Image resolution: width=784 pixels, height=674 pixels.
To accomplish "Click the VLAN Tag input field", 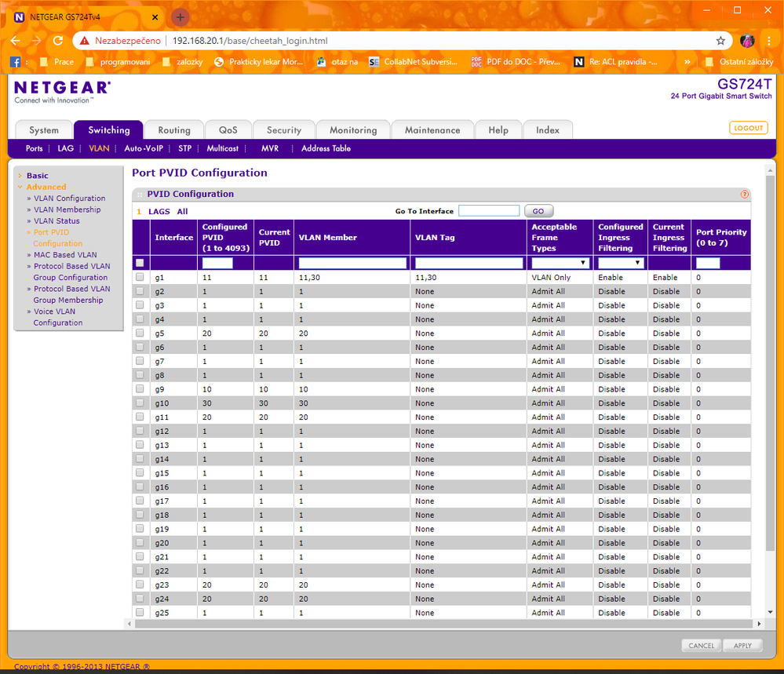I will pyautogui.click(x=469, y=263).
